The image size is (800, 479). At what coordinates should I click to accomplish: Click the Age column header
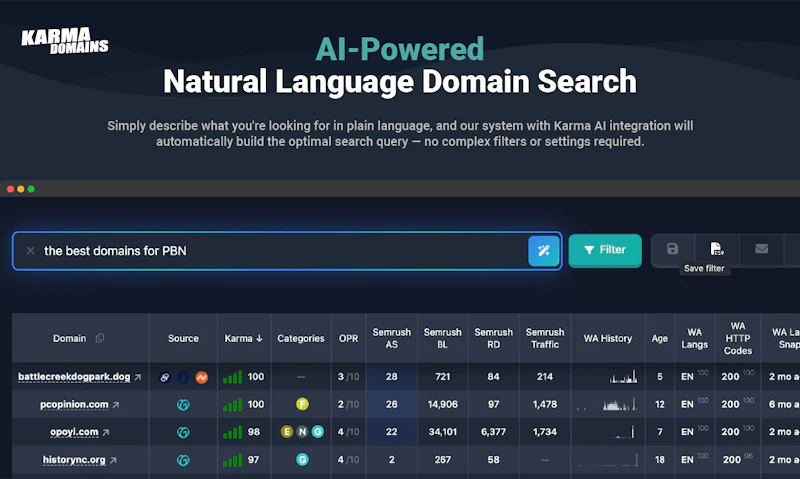659,338
